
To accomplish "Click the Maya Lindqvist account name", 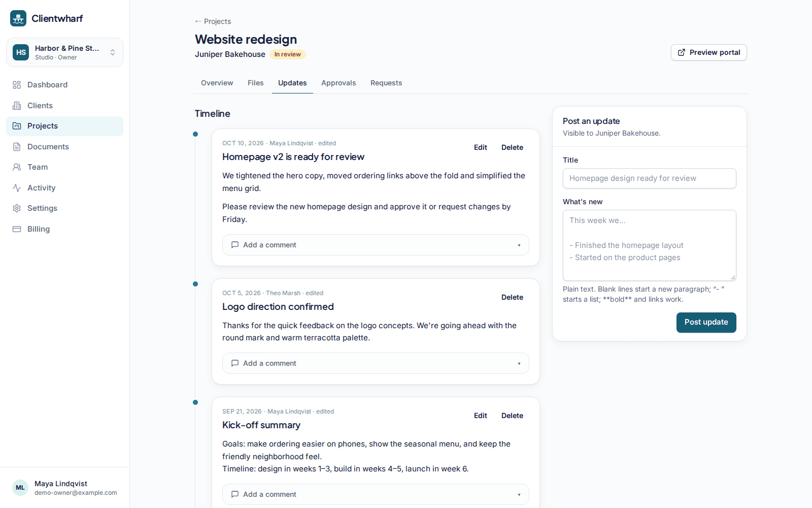I will point(61,484).
